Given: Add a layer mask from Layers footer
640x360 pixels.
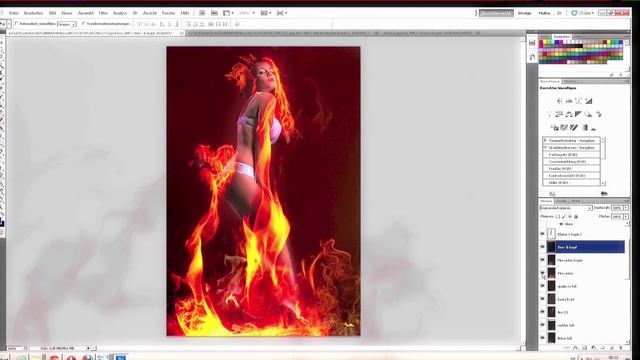Looking at the screenshot, I should [584, 348].
